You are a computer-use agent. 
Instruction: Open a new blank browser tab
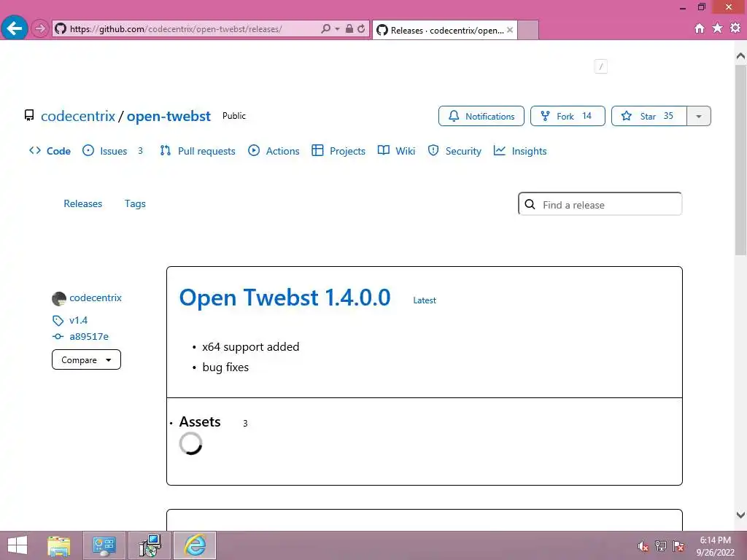[x=528, y=30]
